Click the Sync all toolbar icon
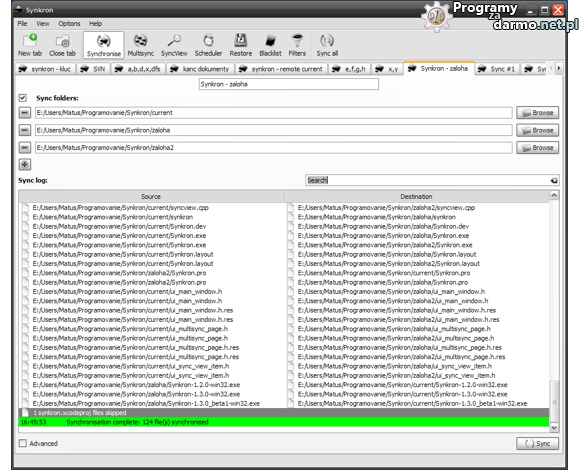Image resolution: width=580 pixels, height=470 pixels. point(327,45)
